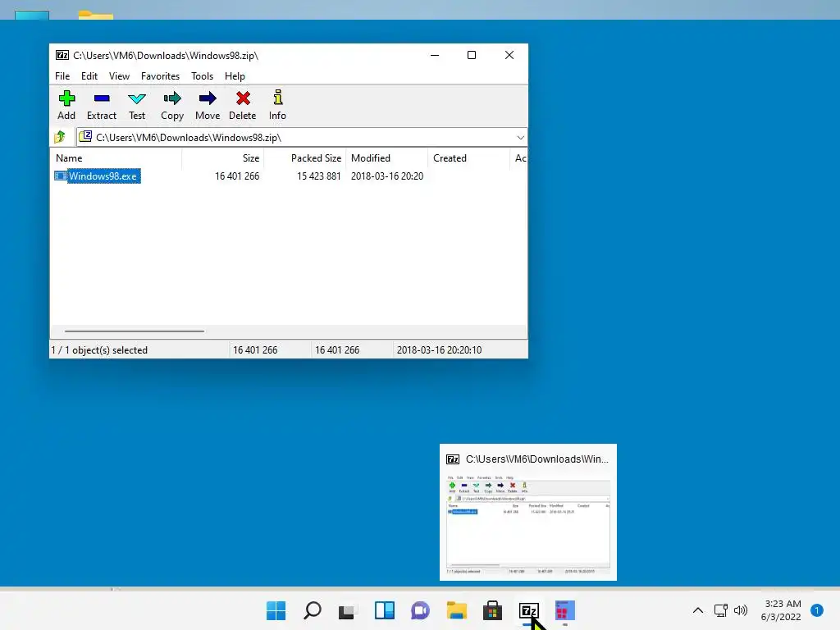Open Microsoft Store from the taskbar
Viewport: 840px width, 630px height.
click(492, 610)
